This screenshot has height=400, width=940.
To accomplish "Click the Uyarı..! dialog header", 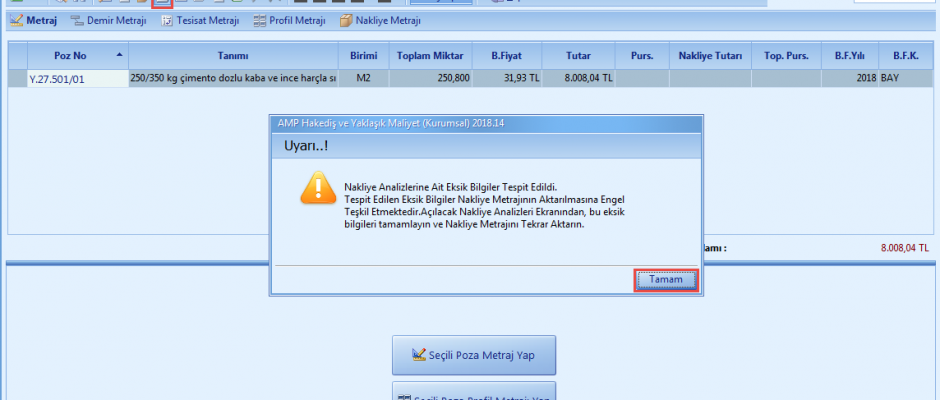I will (486, 145).
